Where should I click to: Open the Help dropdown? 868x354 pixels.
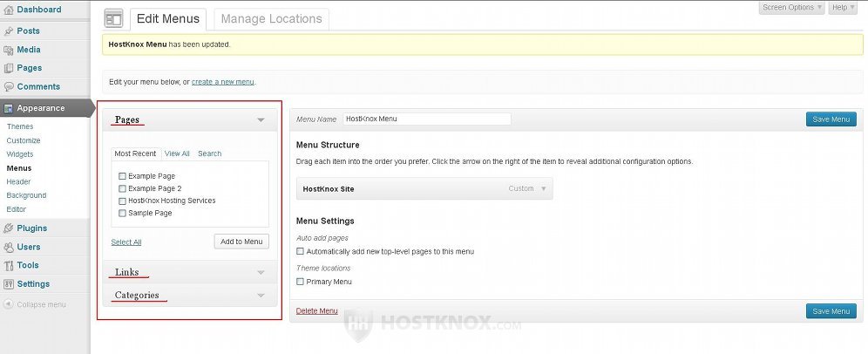843,7
